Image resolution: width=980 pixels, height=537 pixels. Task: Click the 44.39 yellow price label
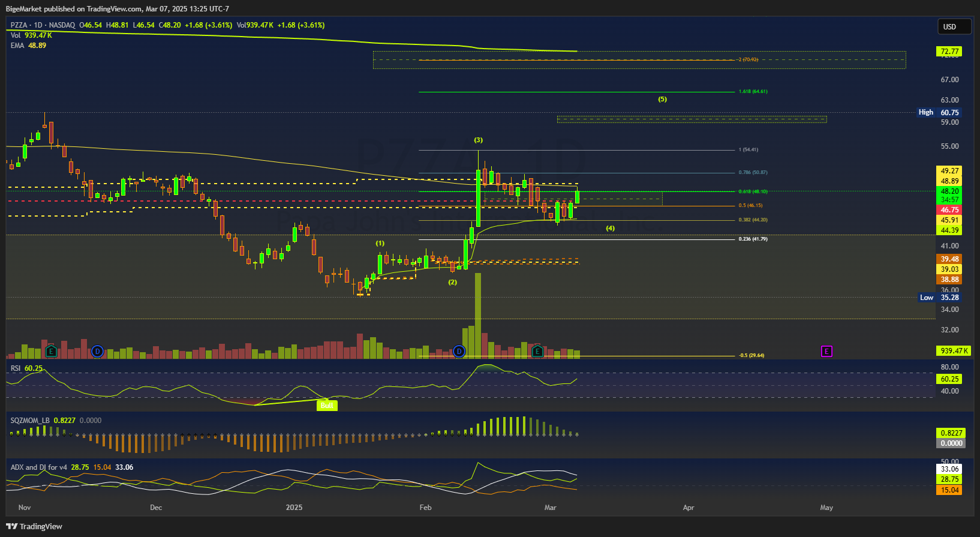click(x=949, y=230)
